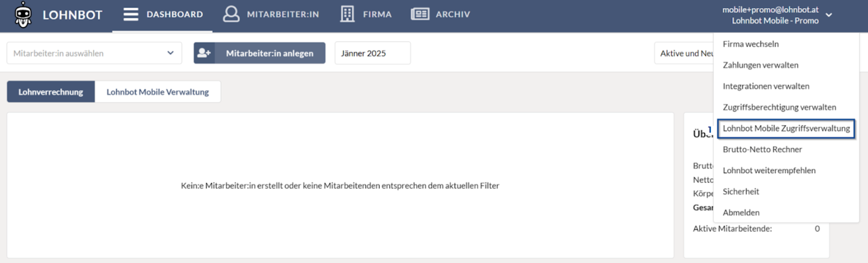This screenshot has height=263, width=868.
Task: Open Lohnbot Mobile Zugriffsverwaltung
Action: point(786,129)
